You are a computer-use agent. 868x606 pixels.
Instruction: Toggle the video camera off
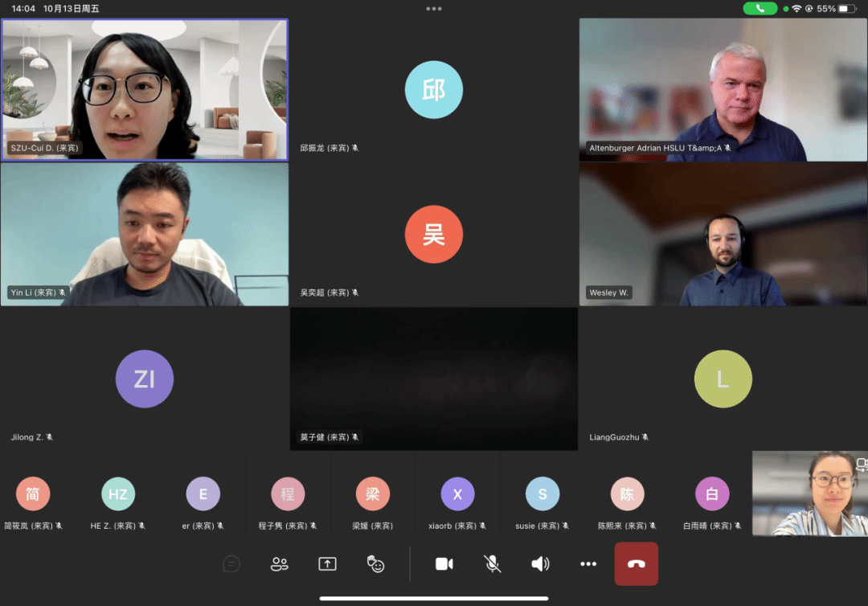pyautogui.click(x=444, y=564)
